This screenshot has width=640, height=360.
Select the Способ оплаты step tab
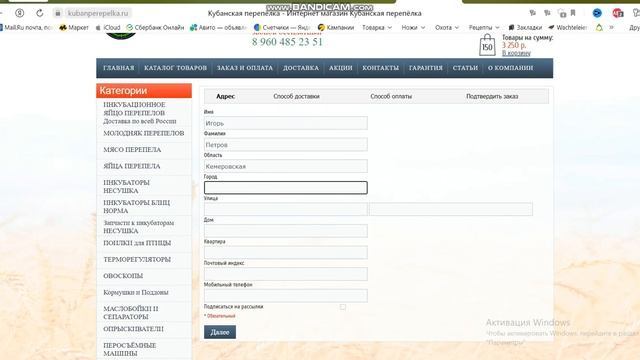tap(391, 96)
